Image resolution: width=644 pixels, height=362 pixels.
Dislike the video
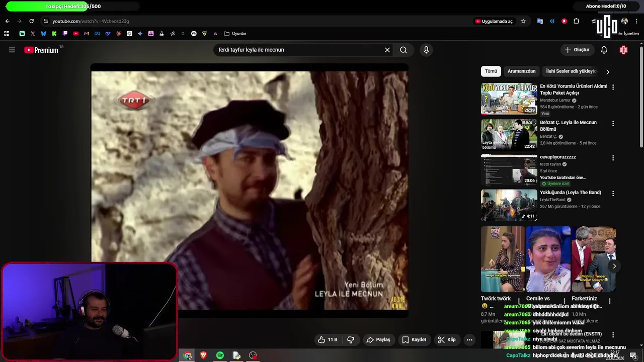point(351,340)
